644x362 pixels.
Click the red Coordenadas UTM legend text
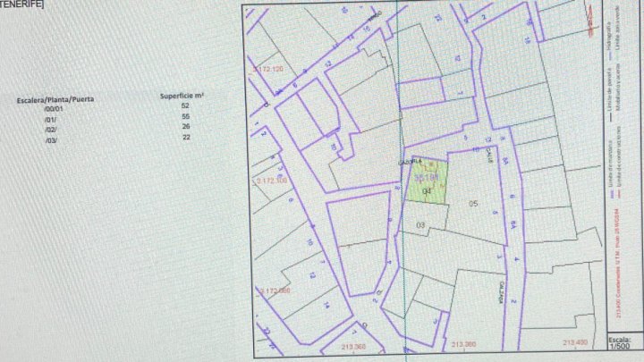point(617,263)
